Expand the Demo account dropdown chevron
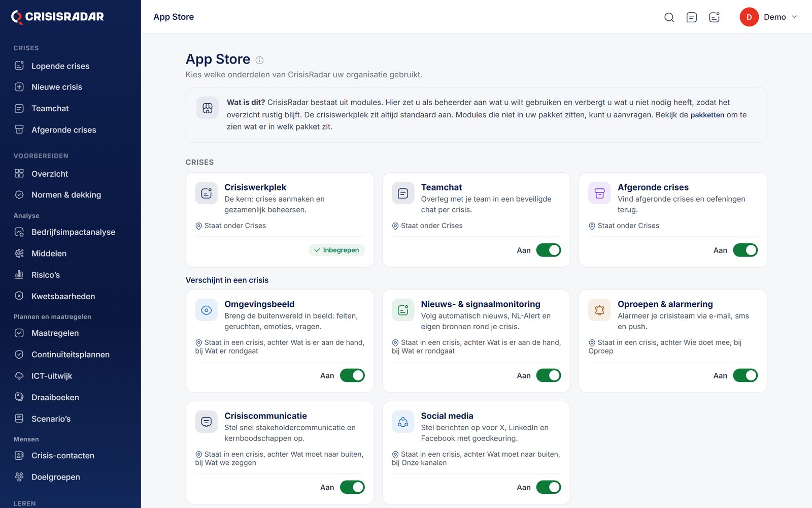This screenshot has height=508, width=812. point(794,17)
